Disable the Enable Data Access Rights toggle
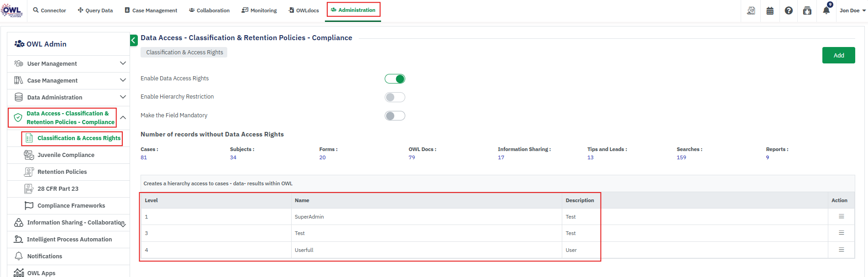The width and height of the screenshot is (868, 277). click(x=395, y=79)
